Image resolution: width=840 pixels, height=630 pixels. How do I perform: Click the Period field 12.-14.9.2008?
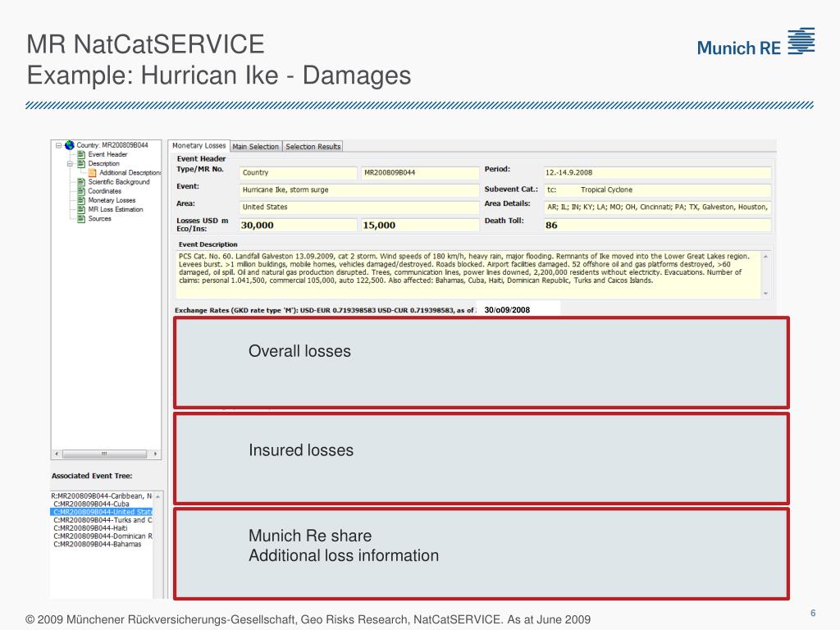point(657,172)
